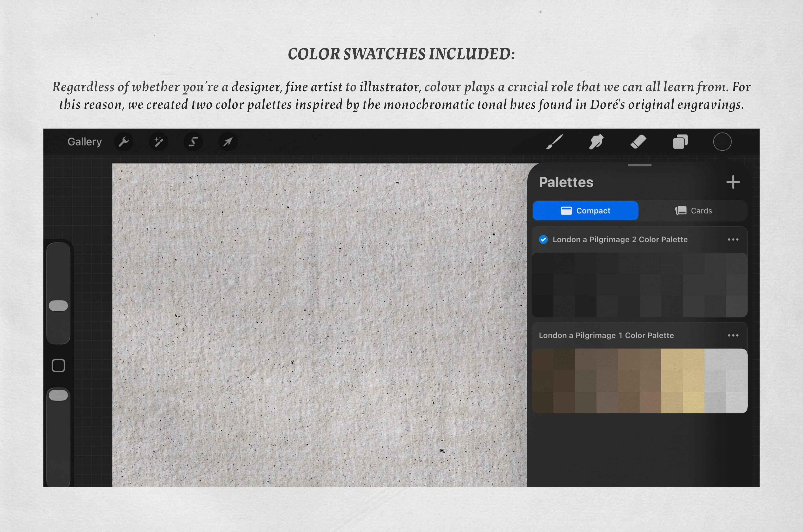Open options for Pilgrimage 1 palette
The image size is (803, 532).
pyautogui.click(x=733, y=335)
